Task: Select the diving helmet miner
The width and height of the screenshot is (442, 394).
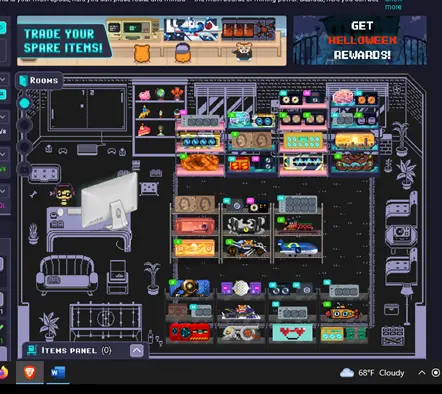Action: [x=190, y=288]
